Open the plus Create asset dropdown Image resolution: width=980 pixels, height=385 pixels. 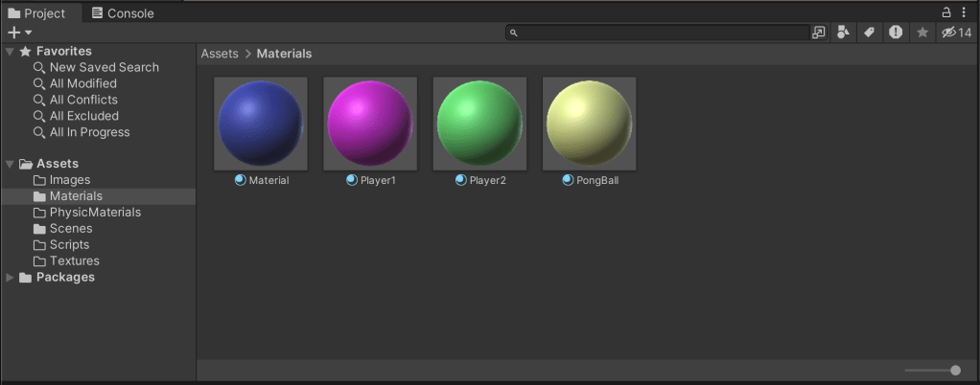click(x=20, y=33)
